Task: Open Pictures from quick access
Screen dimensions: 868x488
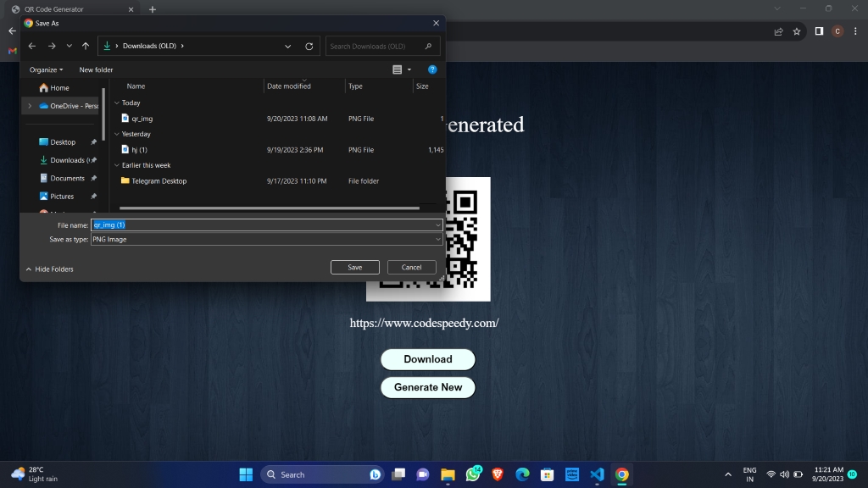Action: 61,197
